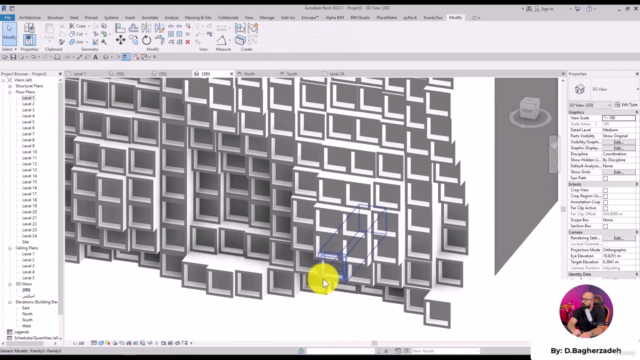Expand the Structural Plans tree node
The height and width of the screenshot is (360, 640).
pos(10,86)
